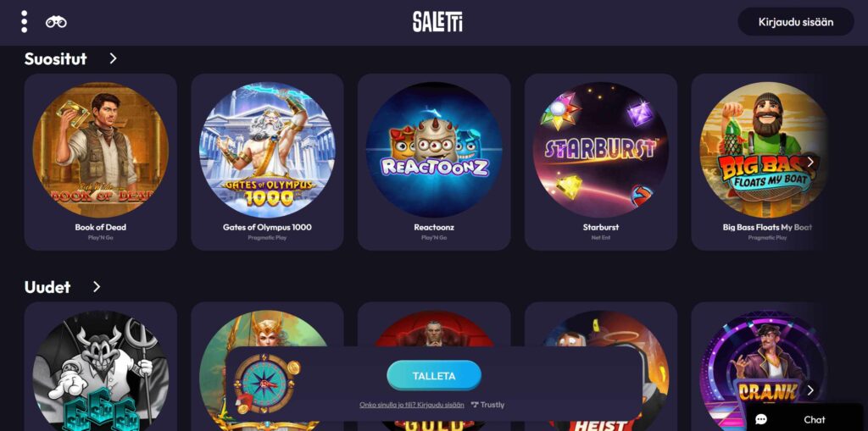Click the Trustly logo
Screen dimensions: 868x431
tap(487, 405)
